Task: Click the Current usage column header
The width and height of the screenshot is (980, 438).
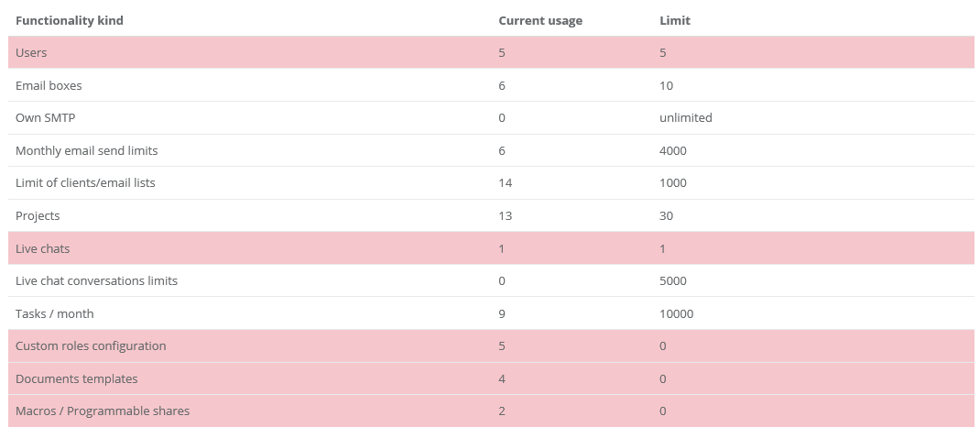Action: tap(540, 20)
